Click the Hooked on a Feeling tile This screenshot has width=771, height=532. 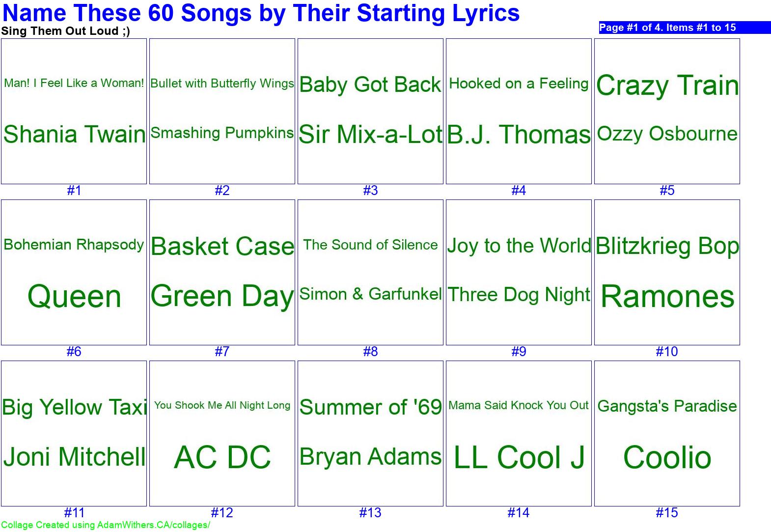tap(519, 111)
